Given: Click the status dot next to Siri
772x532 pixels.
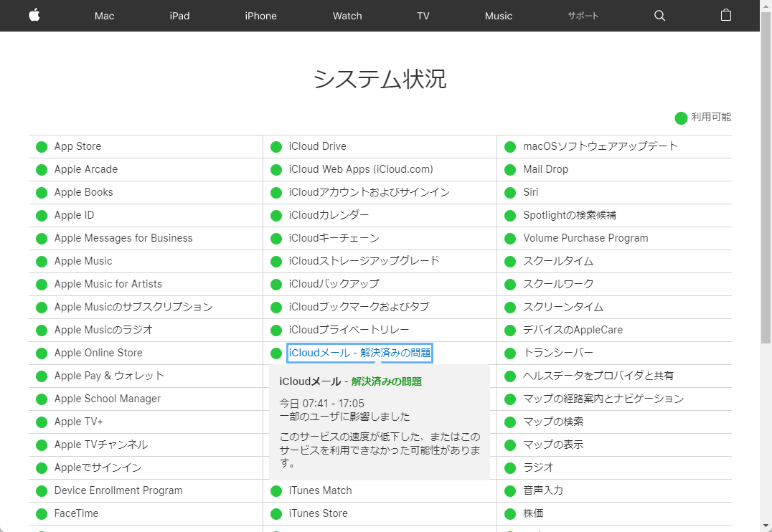Looking at the screenshot, I should pyautogui.click(x=511, y=192).
